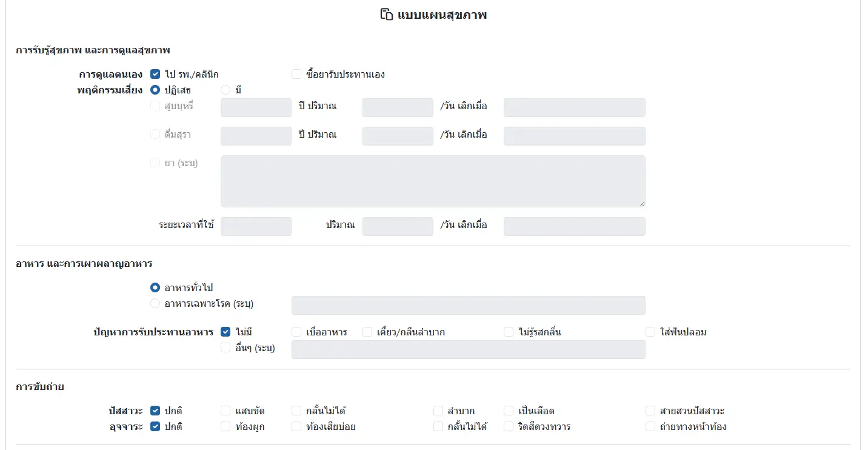Click the อาหารเฉพาะโรค text input field
This screenshot has width=868, height=450.
468,306
